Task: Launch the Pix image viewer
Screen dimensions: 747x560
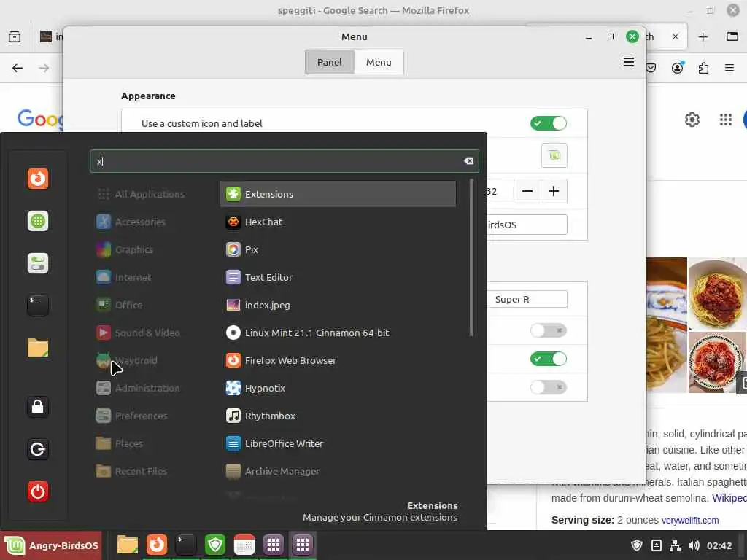Action: click(x=338, y=249)
